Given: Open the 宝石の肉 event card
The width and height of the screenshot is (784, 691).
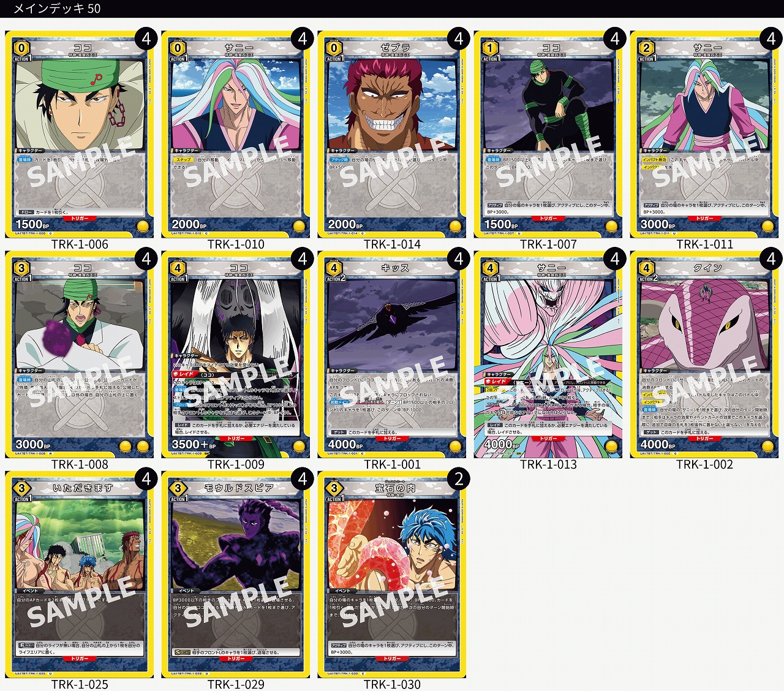Looking at the screenshot, I should tap(392, 575).
